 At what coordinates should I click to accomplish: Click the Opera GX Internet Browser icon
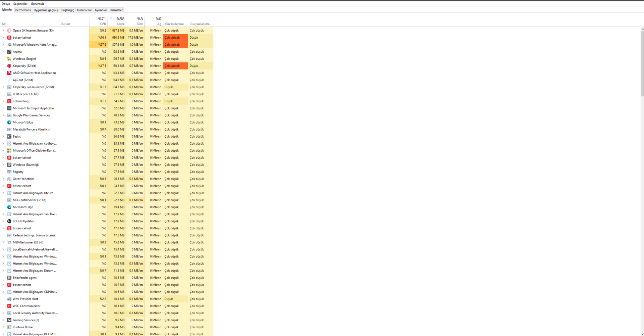(x=9, y=31)
